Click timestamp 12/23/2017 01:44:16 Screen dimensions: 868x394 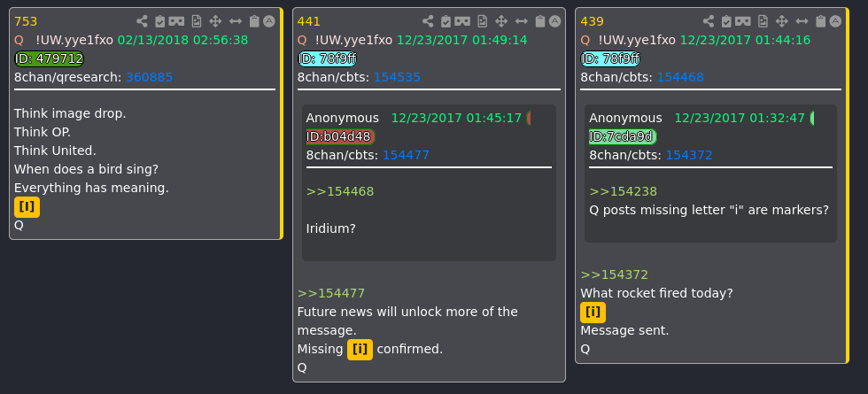[x=745, y=41]
